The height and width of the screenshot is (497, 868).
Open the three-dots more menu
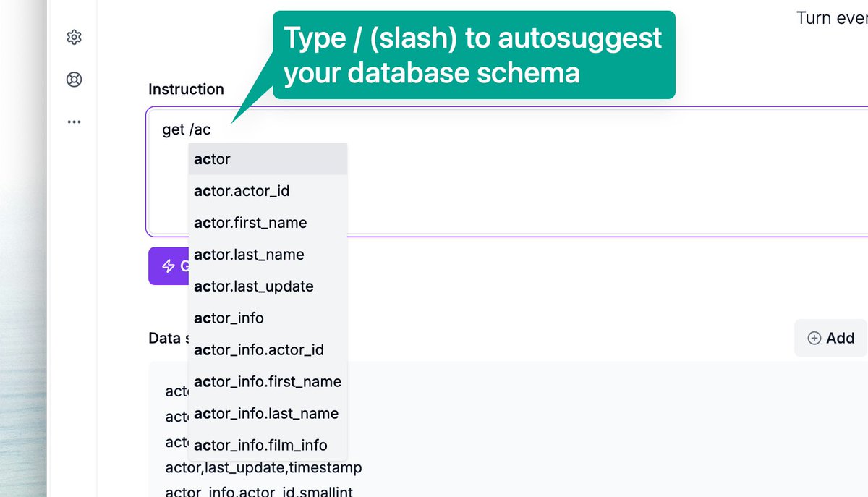click(73, 122)
